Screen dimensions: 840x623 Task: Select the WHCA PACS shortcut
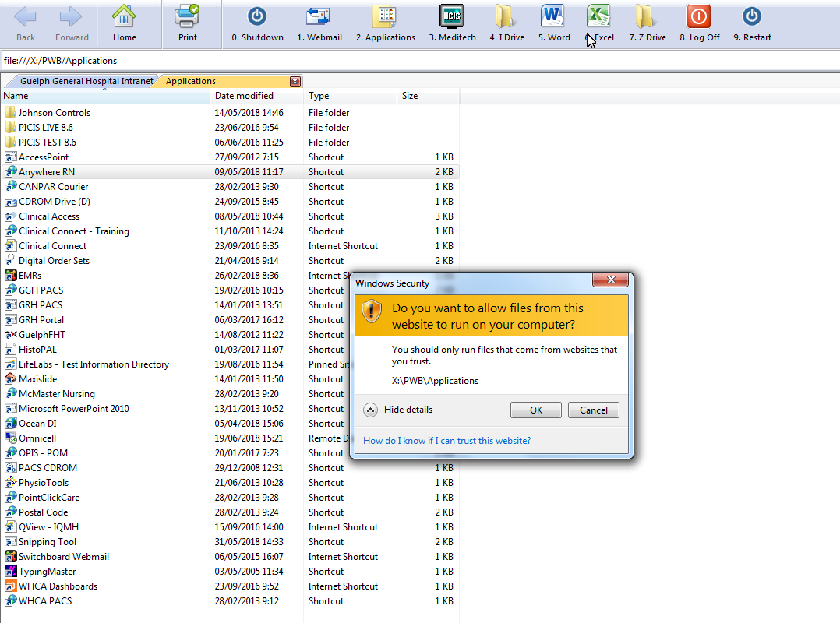click(45, 601)
